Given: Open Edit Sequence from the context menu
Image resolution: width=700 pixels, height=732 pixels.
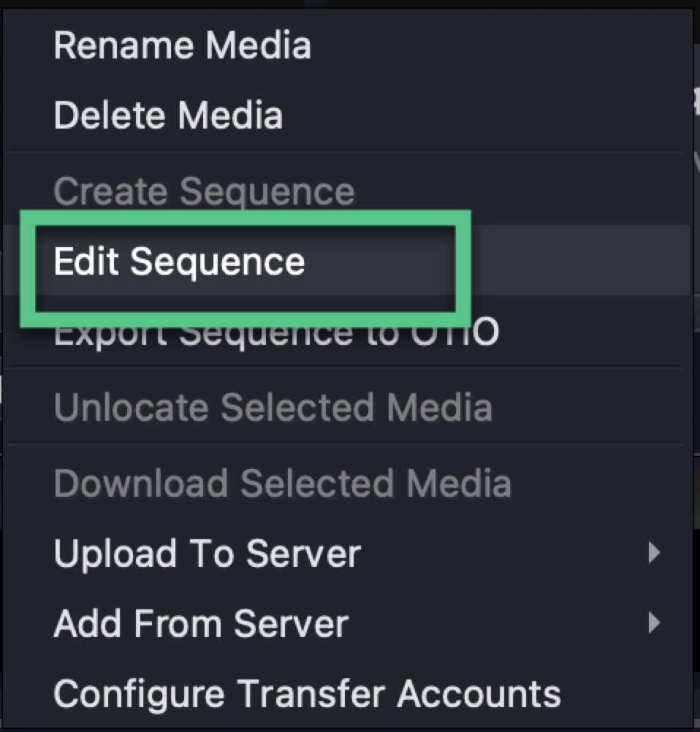Looking at the screenshot, I should (x=179, y=261).
